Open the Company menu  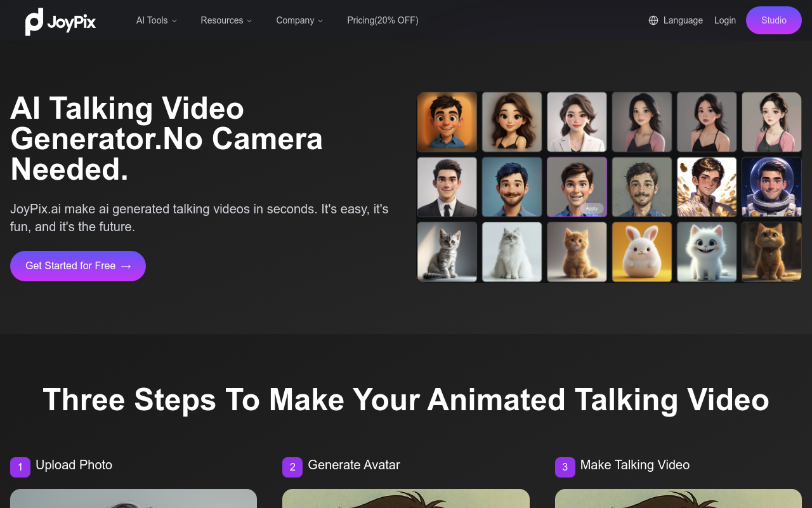[299, 20]
